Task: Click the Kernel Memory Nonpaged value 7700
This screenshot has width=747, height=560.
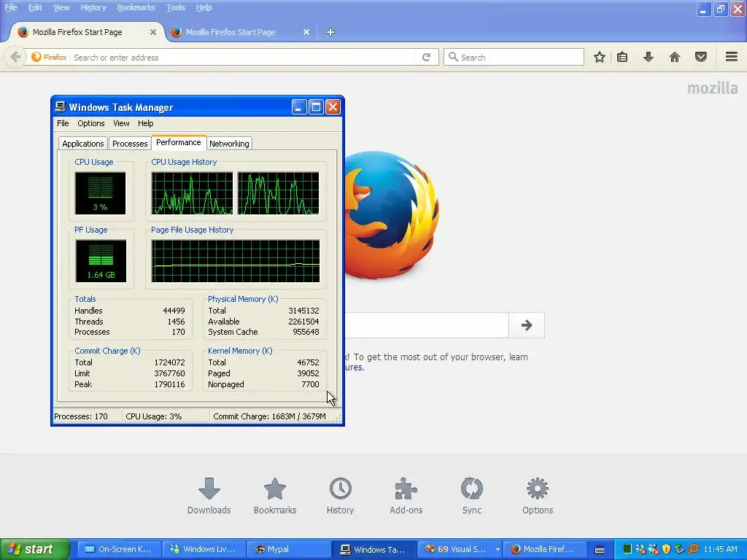Action: [x=310, y=384]
